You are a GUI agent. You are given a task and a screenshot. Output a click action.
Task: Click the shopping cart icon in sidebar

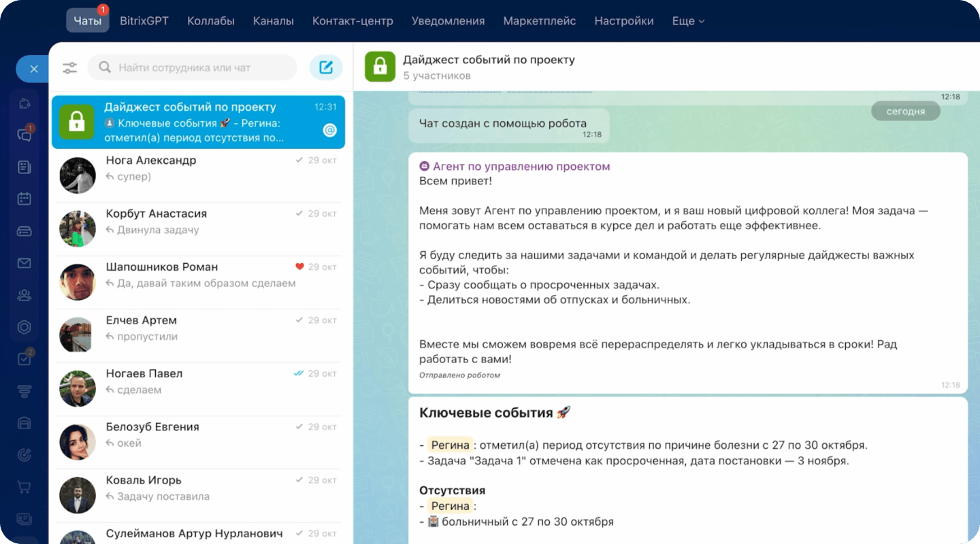[x=24, y=487]
